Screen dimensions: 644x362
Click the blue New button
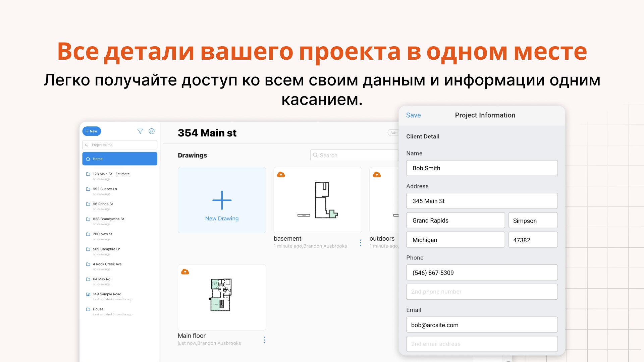click(92, 131)
